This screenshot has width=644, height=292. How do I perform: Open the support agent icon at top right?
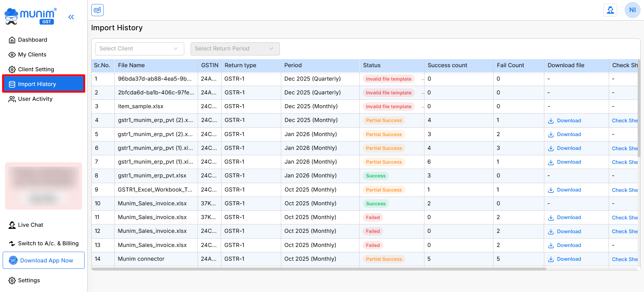coord(610,10)
